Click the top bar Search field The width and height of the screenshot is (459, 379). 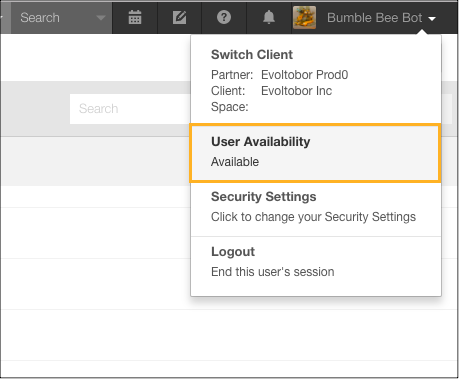62,17
